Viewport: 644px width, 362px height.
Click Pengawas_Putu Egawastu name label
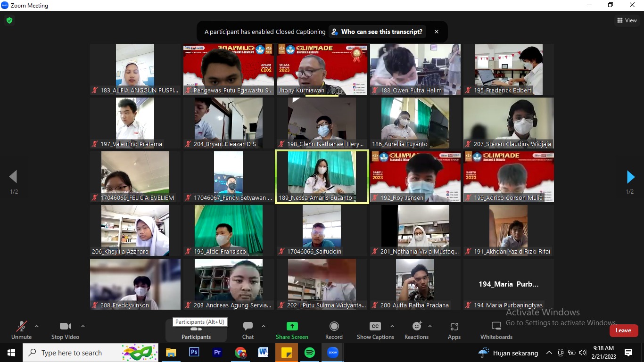(x=229, y=90)
